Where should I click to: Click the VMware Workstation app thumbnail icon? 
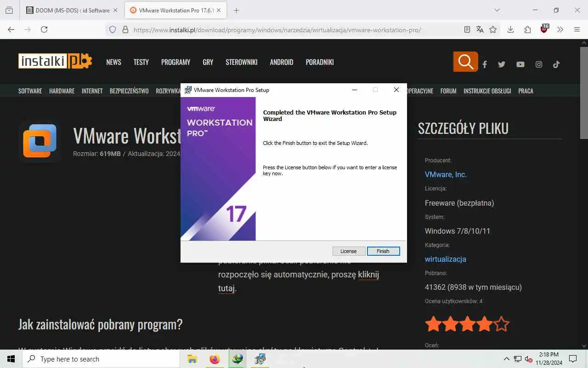(x=40, y=142)
